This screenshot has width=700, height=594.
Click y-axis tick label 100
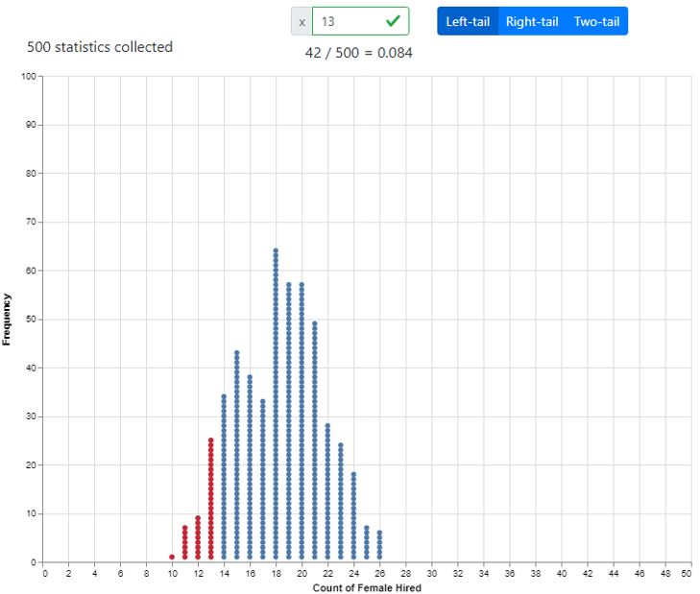click(x=29, y=77)
